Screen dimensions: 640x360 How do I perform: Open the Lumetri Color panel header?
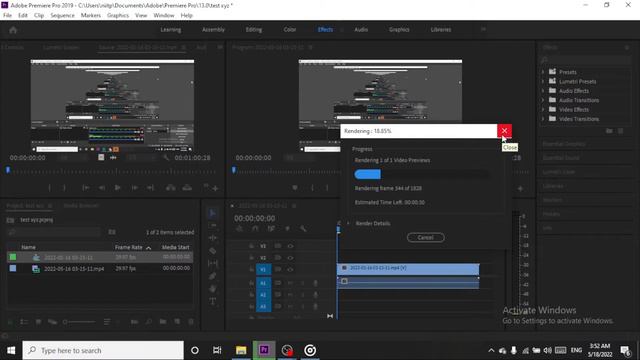pos(558,172)
